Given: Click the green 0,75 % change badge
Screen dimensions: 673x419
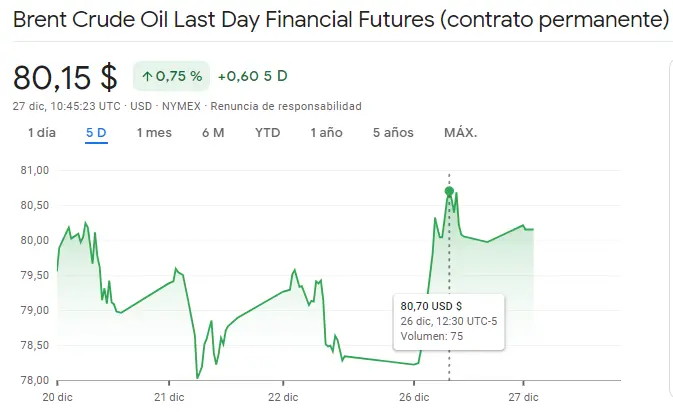Looking at the screenshot, I should pyautogui.click(x=171, y=76).
